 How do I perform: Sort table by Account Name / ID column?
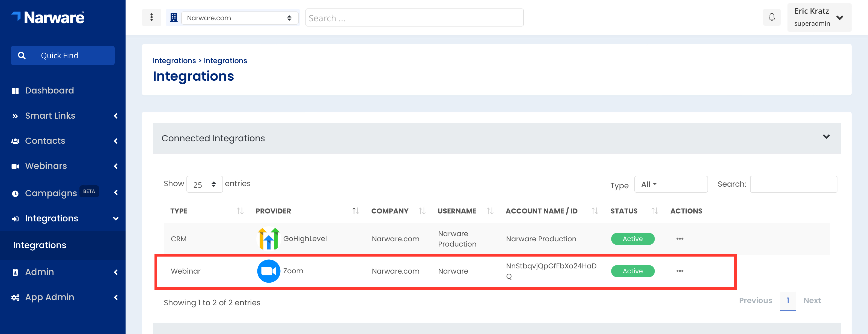tap(595, 211)
